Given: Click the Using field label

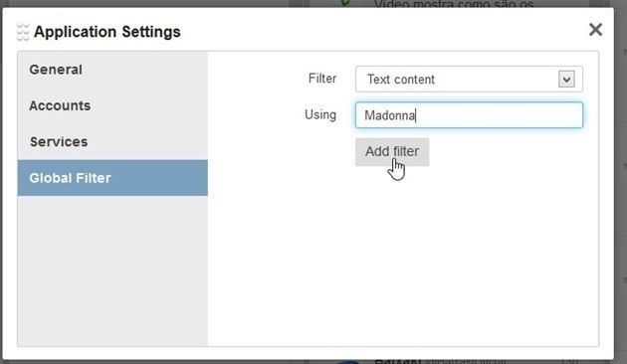Looking at the screenshot, I should (x=320, y=114).
